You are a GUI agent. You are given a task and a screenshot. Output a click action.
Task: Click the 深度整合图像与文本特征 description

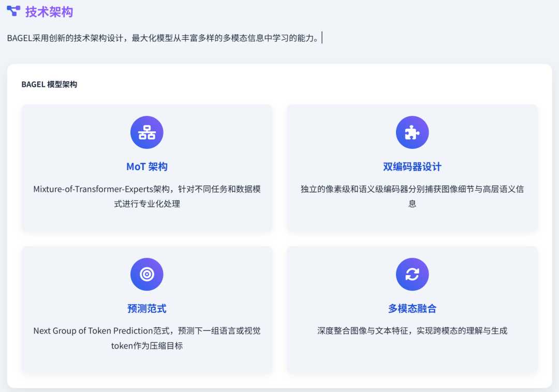[x=412, y=331]
